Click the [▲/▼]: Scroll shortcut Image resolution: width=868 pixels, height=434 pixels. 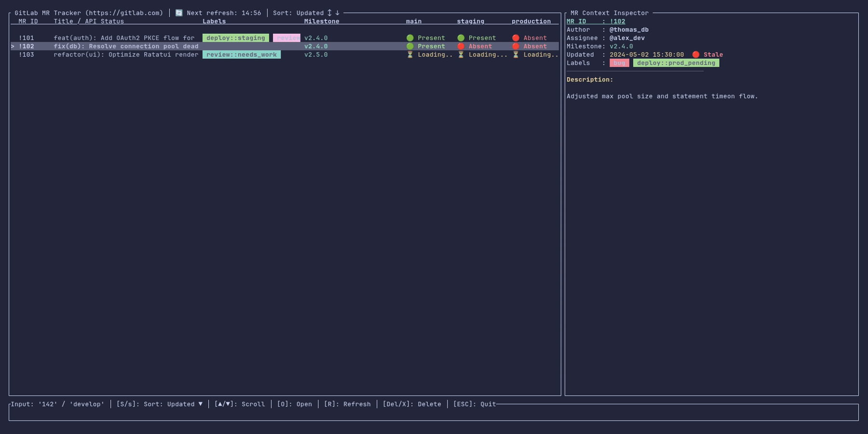[240, 404]
